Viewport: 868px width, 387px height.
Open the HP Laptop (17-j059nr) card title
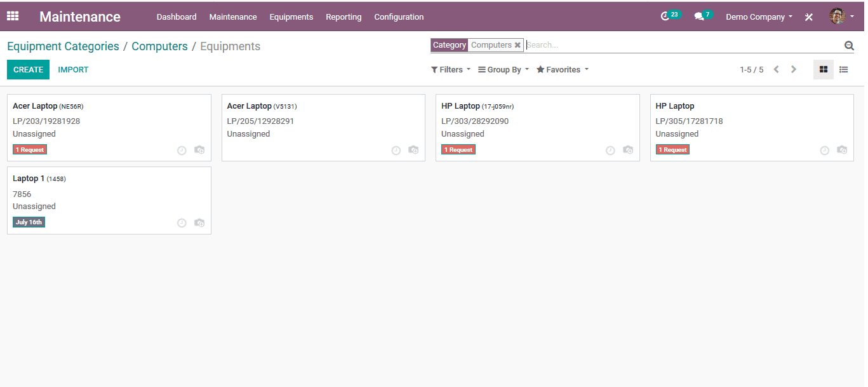tap(477, 106)
